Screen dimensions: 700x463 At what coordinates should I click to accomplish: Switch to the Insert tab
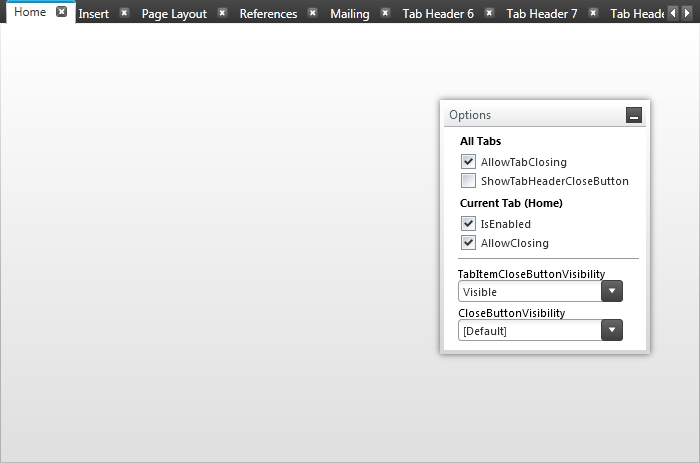click(x=94, y=14)
